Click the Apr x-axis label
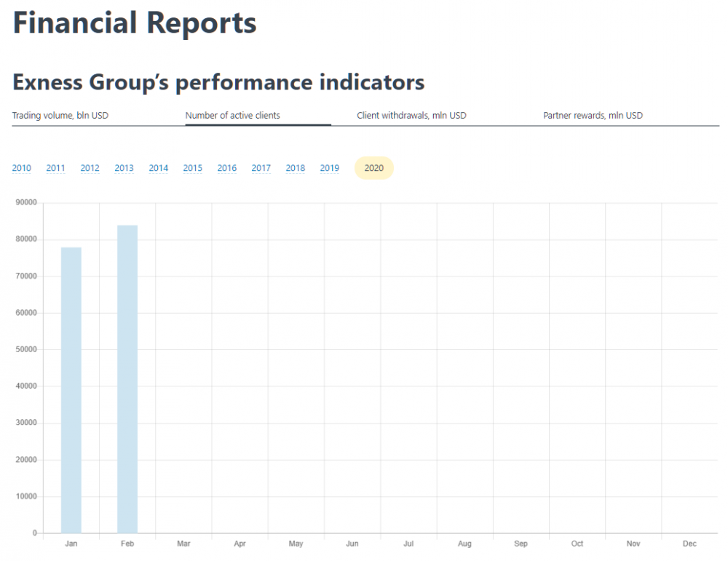 pos(240,544)
